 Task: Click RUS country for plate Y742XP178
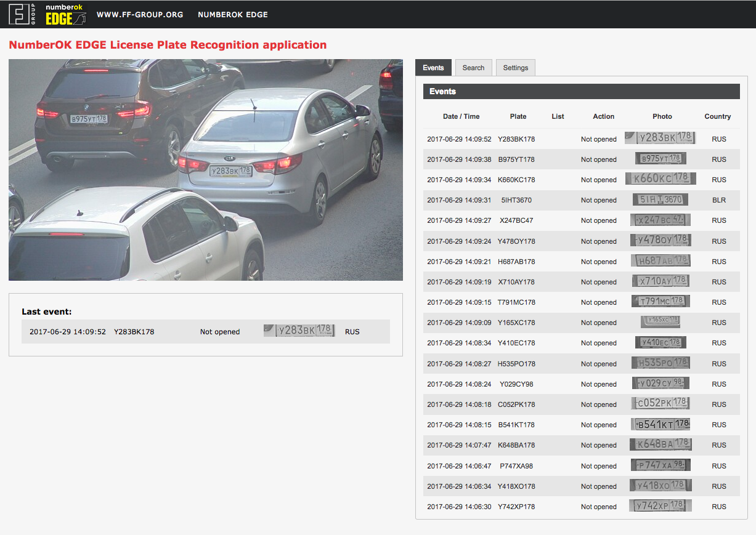[x=719, y=507]
